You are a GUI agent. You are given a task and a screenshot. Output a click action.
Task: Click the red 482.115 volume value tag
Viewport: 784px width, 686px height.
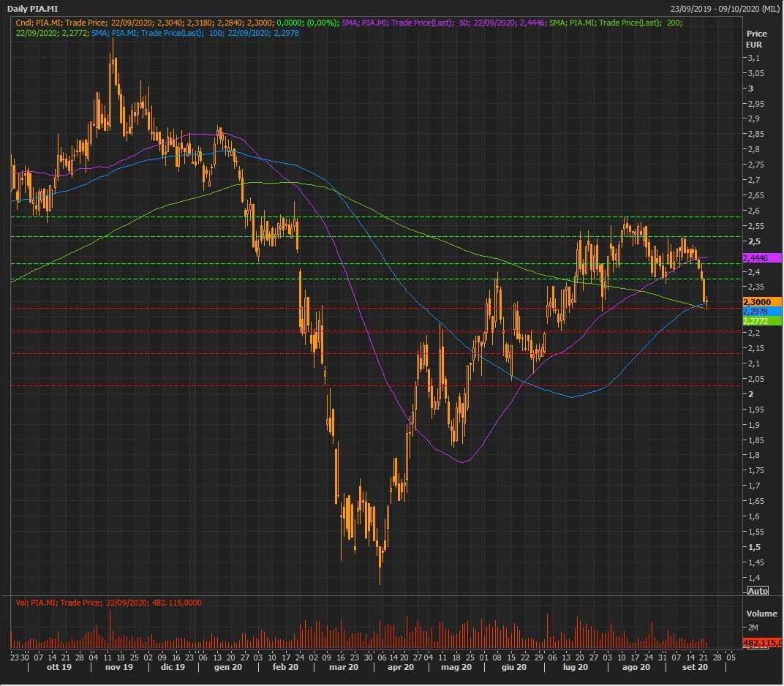[x=761, y=643]
